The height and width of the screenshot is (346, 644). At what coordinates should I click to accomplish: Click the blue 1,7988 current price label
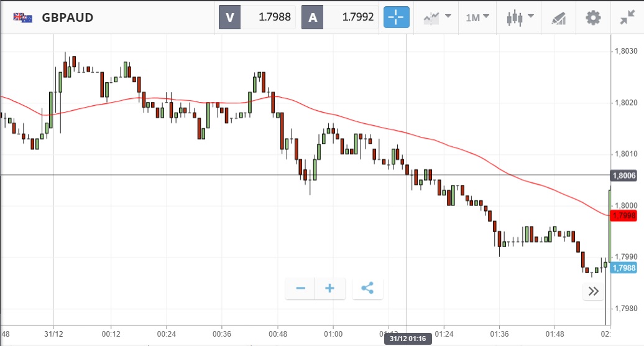click(623, 268)
